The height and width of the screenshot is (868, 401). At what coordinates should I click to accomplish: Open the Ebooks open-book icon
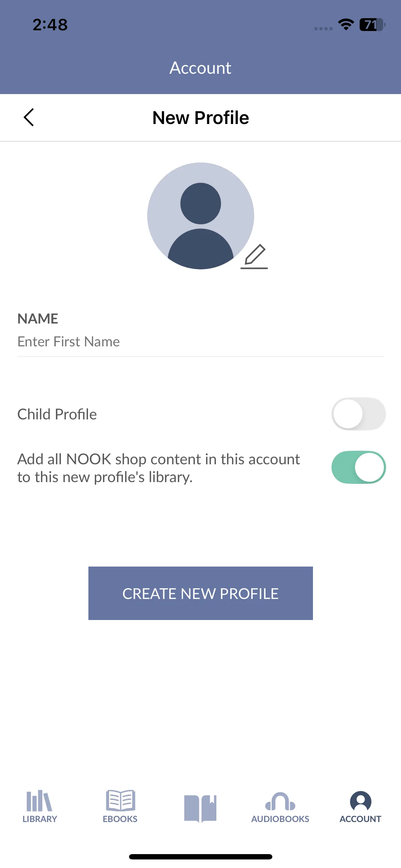[x=120, y=800]
